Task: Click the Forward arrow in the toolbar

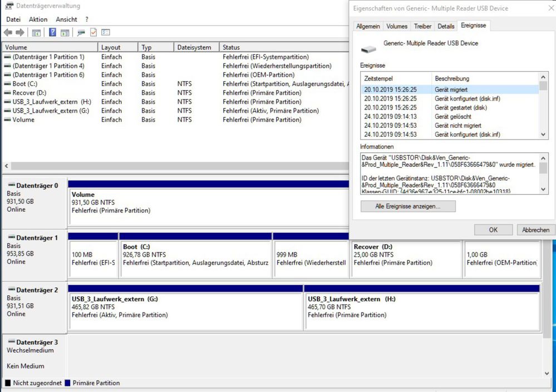Action: point(20,33)
